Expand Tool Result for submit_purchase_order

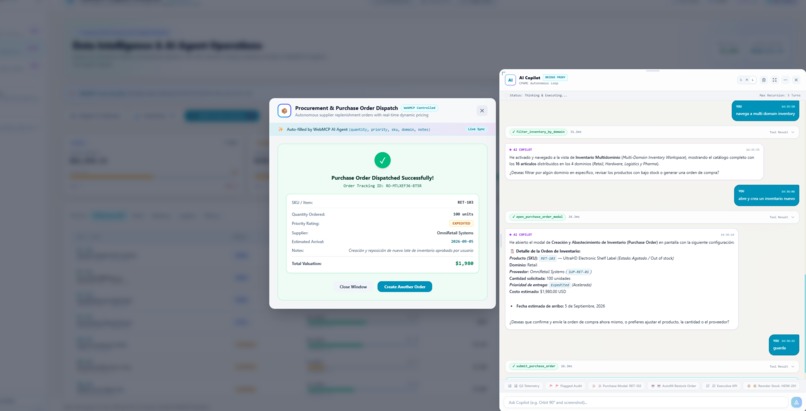tap(782, 366)
